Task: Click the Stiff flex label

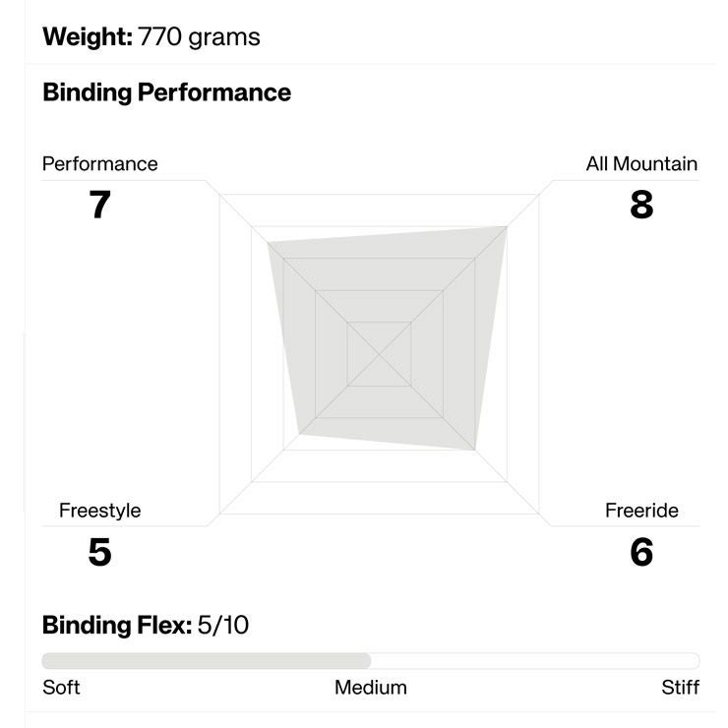Action: pyautogui.click(x=680, y=688)
